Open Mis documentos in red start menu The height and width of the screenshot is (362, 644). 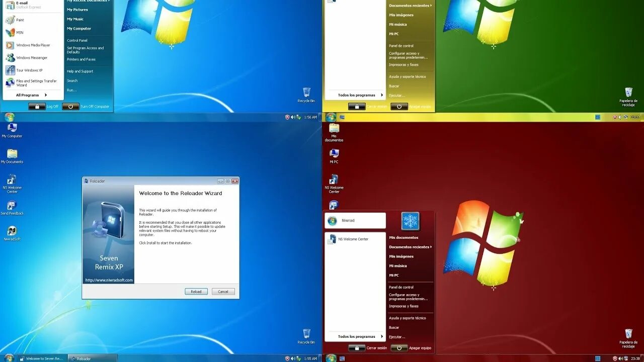coord(404,237)
